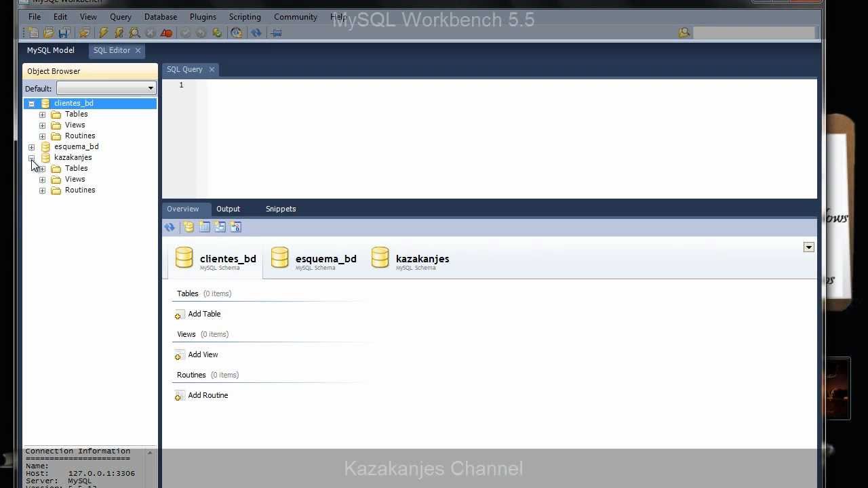Save the SQL script
This screenshot has height=488, width=868.
tap(64, 33)
